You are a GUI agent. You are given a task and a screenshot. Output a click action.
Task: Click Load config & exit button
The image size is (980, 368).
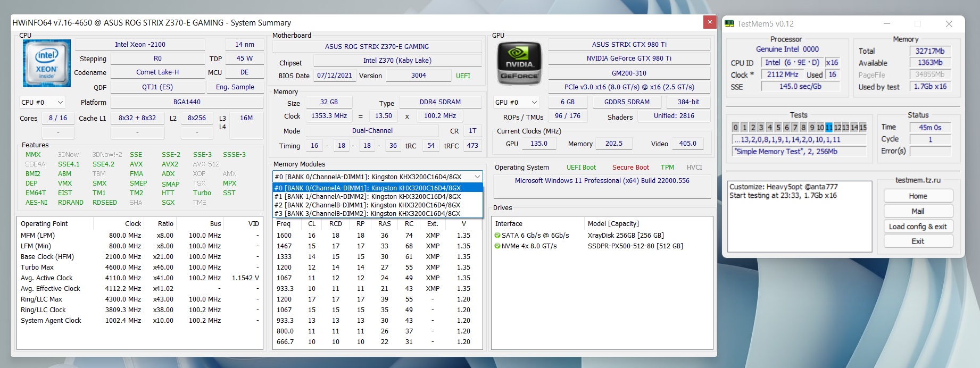point(918,227)
